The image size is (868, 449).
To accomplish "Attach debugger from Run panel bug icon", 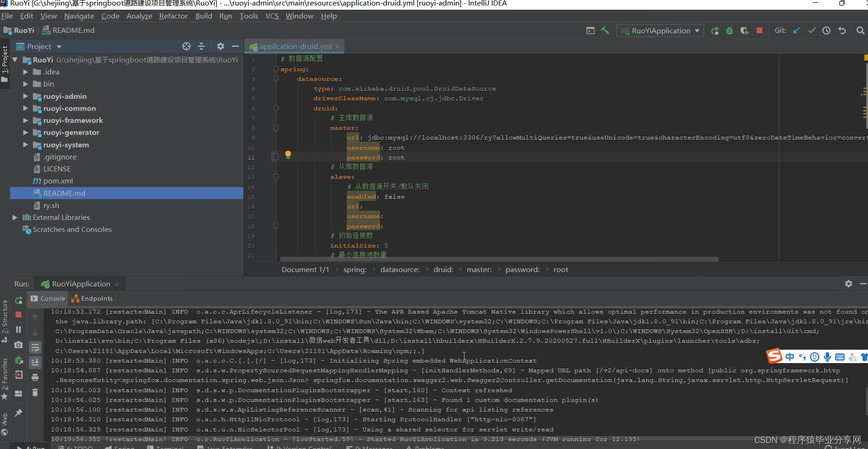I will point(18,360).
